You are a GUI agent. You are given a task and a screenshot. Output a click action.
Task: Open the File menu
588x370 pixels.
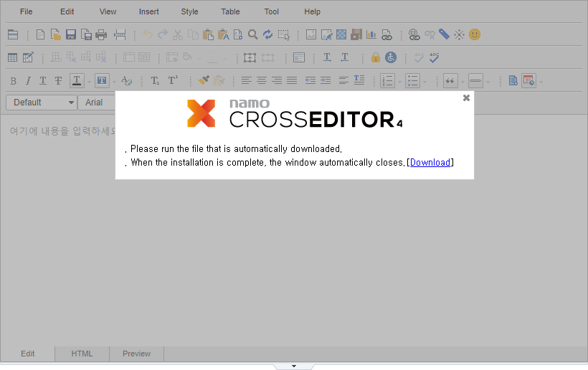click(x=26, y=11)
